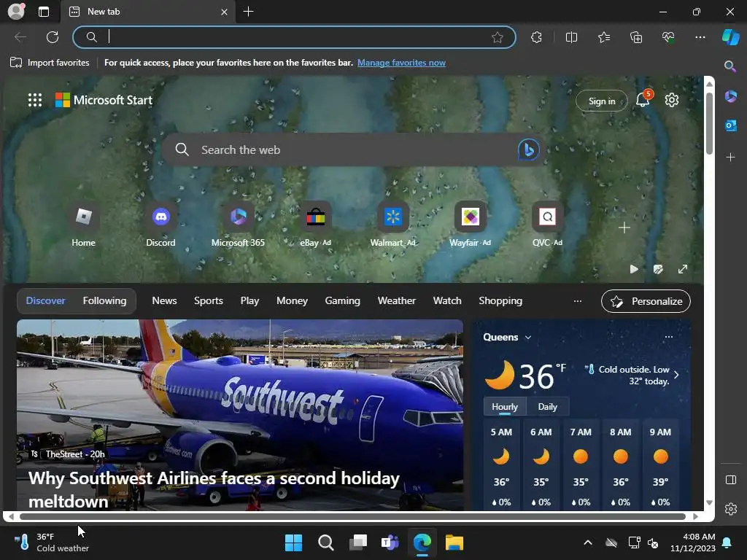Play the background video
The width and height of the screenshot is (747, 560).
(634, 269)
